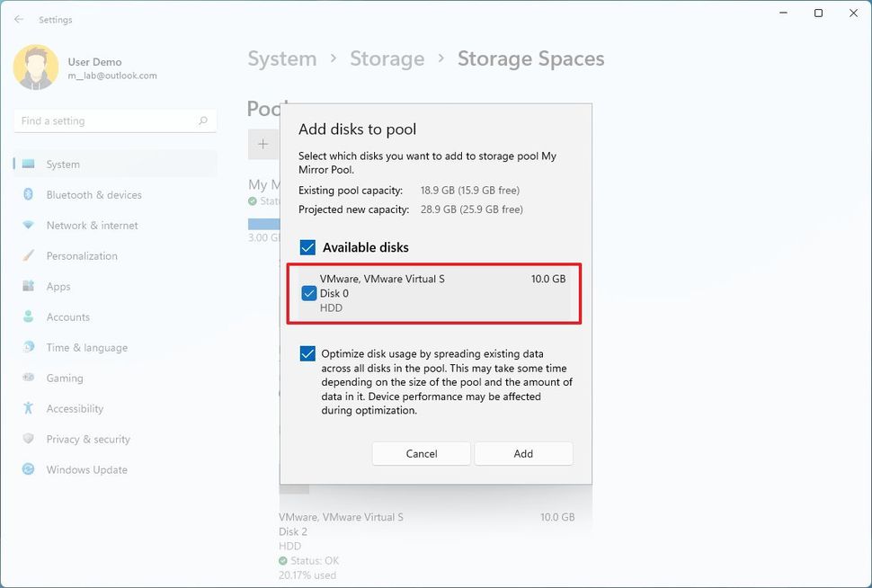
Task: Disable optimize disk usage option
Action: 307,353
